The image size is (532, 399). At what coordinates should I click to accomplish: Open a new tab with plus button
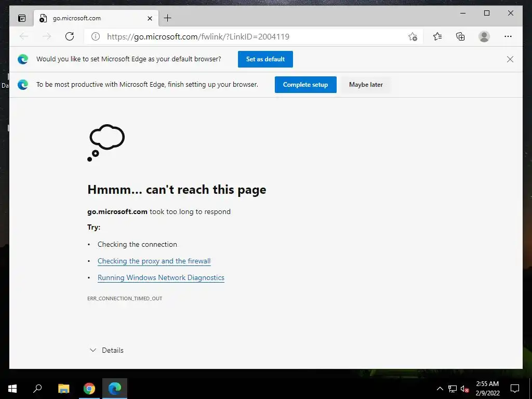(x=168, y=18)
